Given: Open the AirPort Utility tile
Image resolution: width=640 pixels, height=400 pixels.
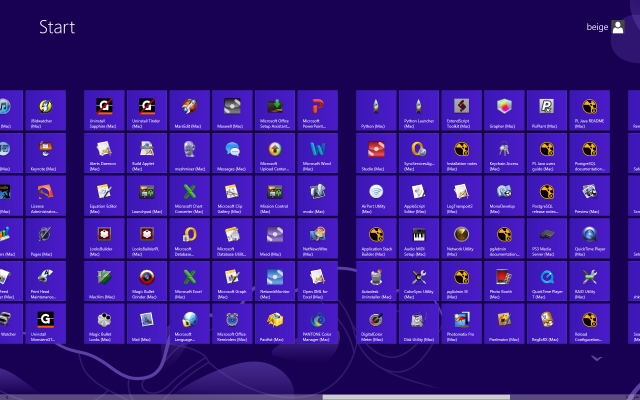Looking at the screenshot, I should coord(376,196).
